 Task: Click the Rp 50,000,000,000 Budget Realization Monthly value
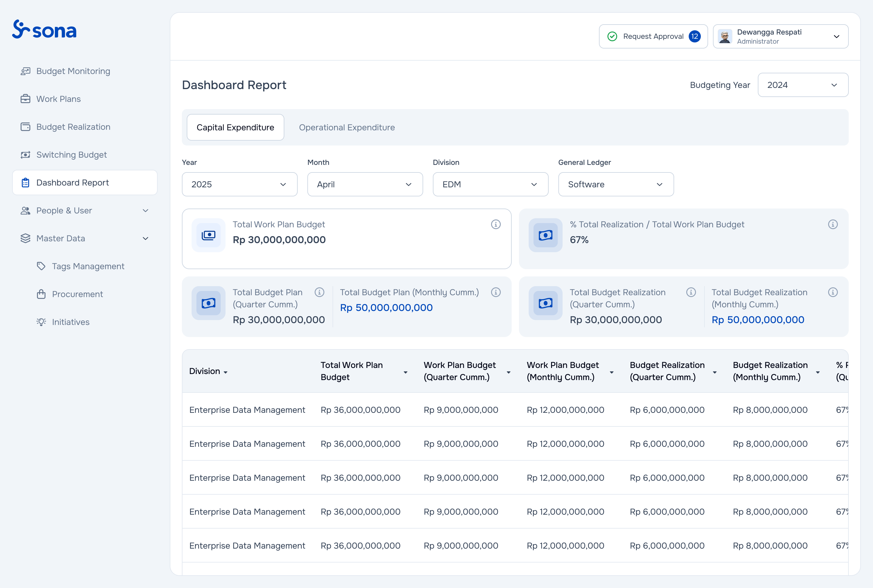758,320
